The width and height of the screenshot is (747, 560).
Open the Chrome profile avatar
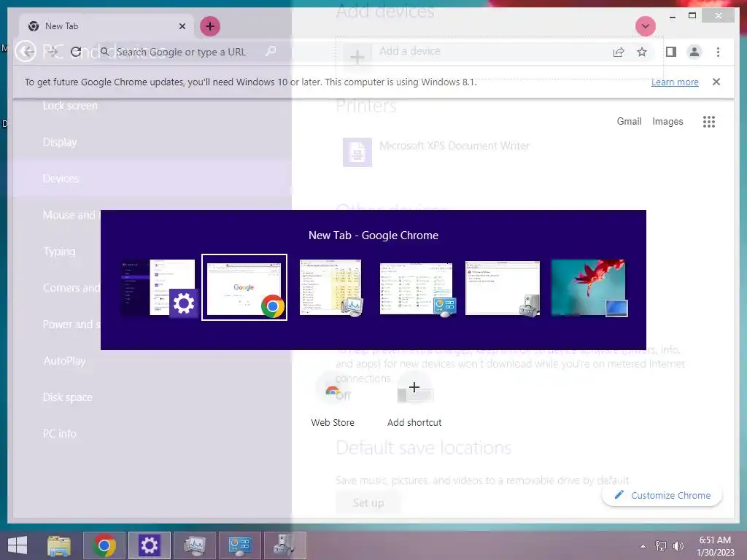[x=694, y=52]
